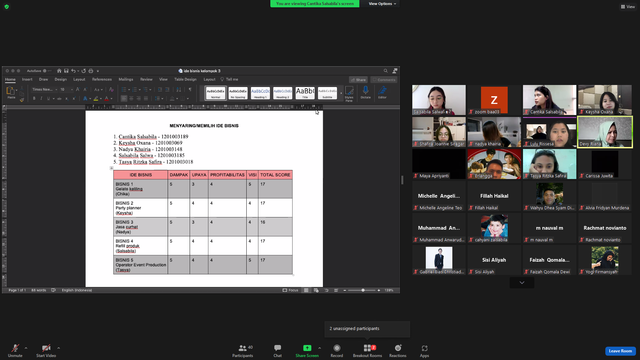The height and width of the screenshot is (360, 640).
Task: Toggle Underline formatting in the Word ribbon
Action: tap(48, 98)
